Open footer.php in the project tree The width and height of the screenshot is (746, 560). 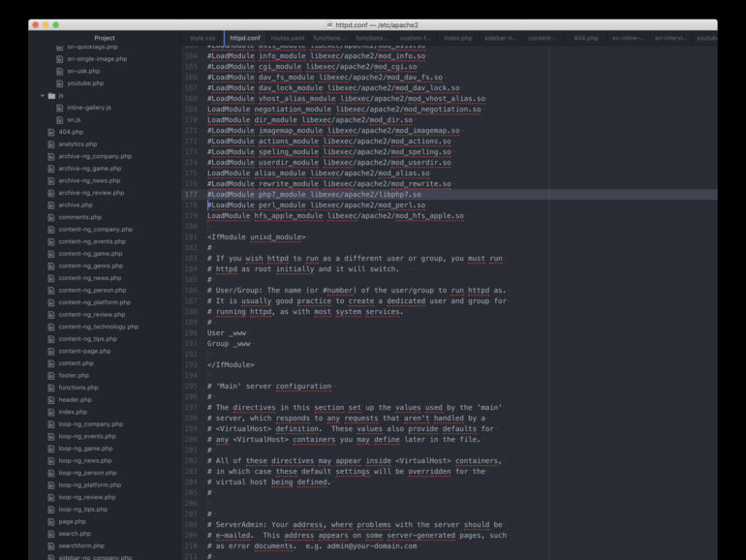pyautogui.click(x=74, y=376)
